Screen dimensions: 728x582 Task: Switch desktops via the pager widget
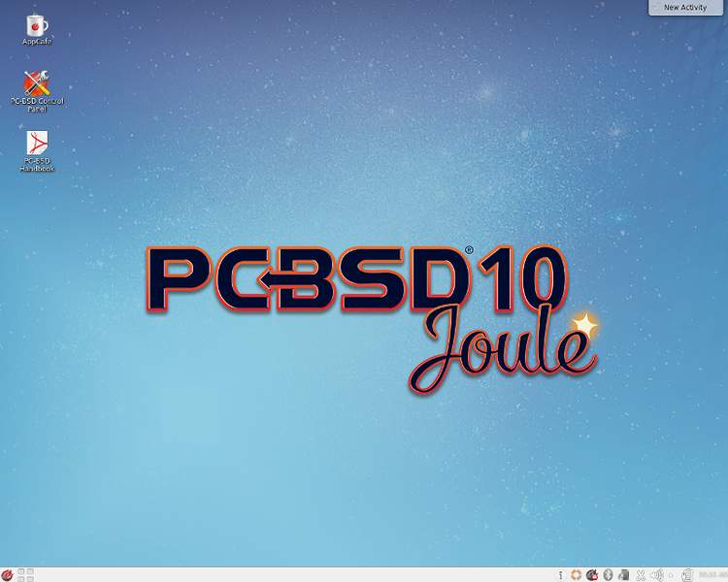(x=25, y=575)
